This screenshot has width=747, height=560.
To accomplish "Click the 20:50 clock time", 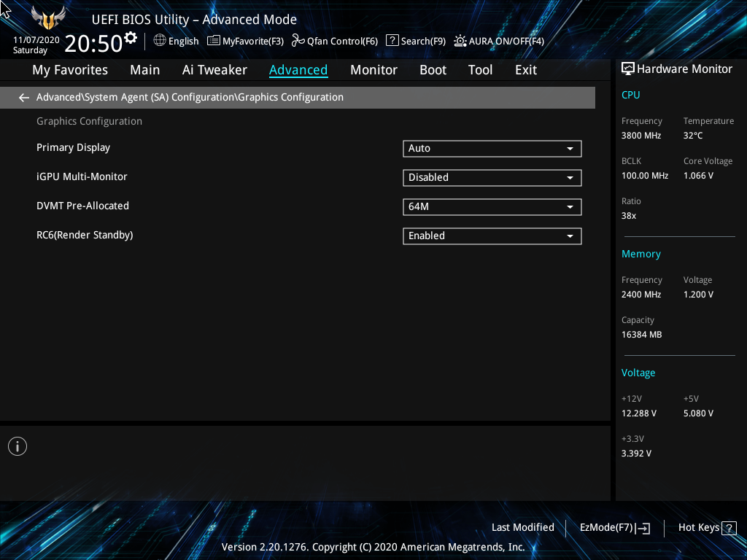I will point(93,43).
